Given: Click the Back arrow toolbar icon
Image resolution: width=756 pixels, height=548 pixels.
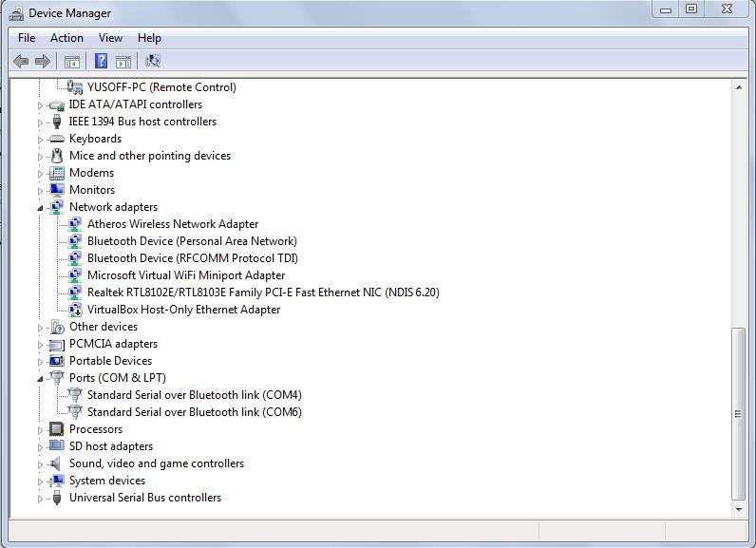Looking at the screenshot, I should pos(21,61).
